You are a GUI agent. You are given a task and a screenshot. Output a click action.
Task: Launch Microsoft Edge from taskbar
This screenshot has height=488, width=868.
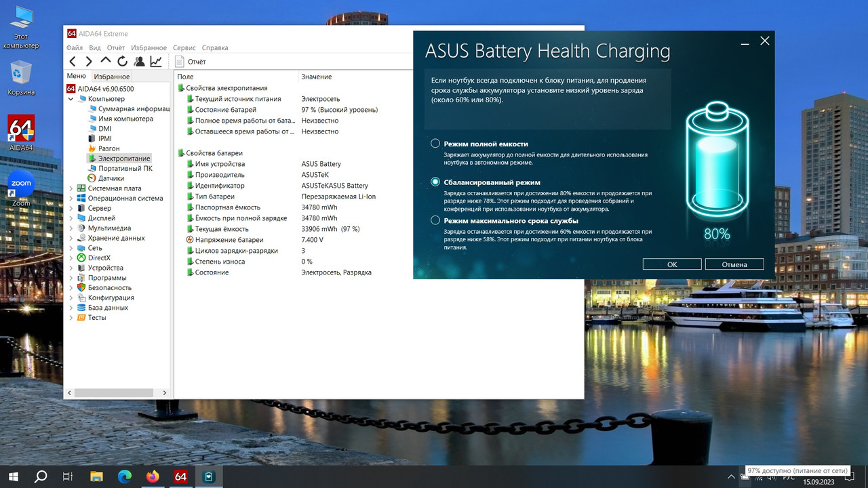tap(124, 476)
